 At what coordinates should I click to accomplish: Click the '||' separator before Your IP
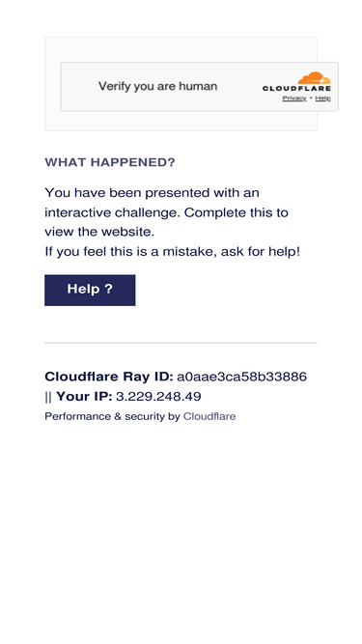[48, 397]
